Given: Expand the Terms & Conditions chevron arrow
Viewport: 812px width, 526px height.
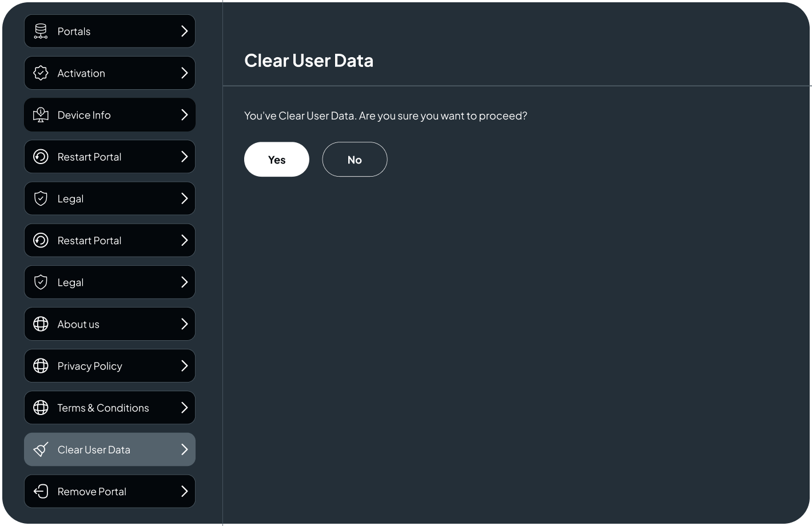Looking at the screenshot, I should [184, 408].
